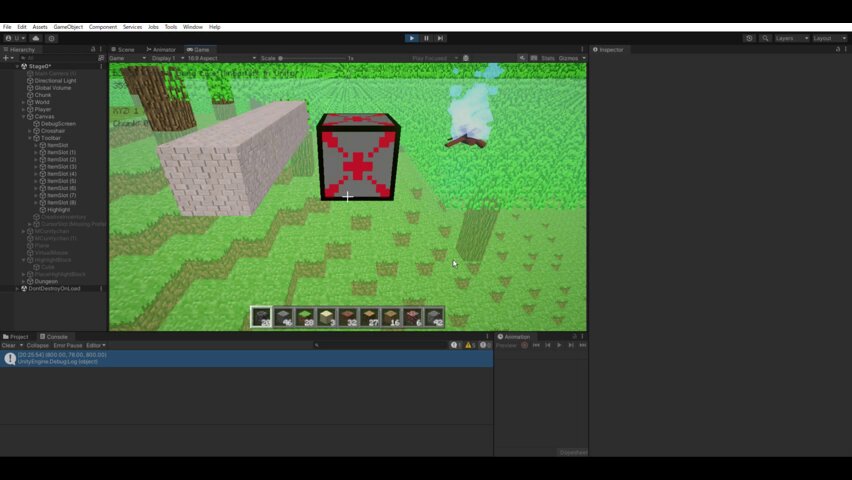This screenshot has width=852, height=480.
Task: Click the settings gear icon in toolbar
Action: pos(52,38)
